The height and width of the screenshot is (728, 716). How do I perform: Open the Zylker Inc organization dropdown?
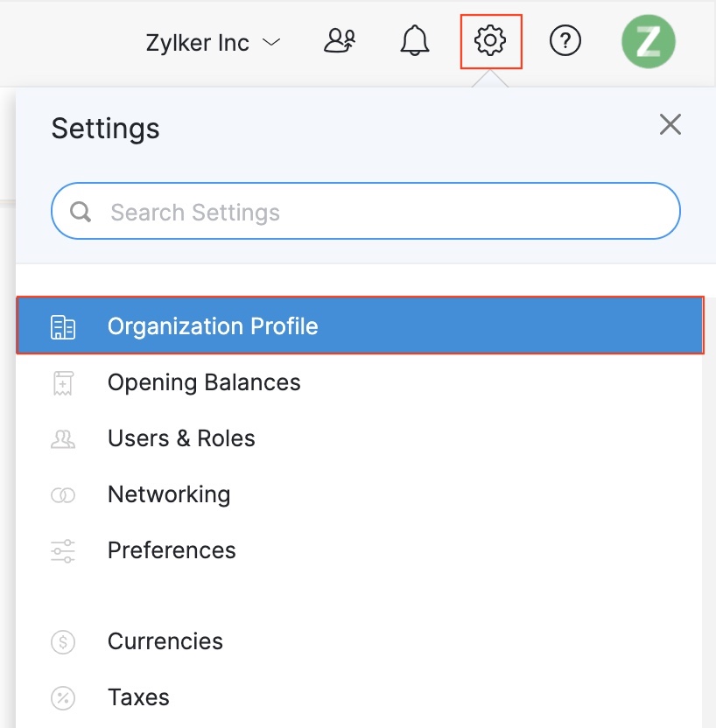pyautogui.click(x=215, y=42)
